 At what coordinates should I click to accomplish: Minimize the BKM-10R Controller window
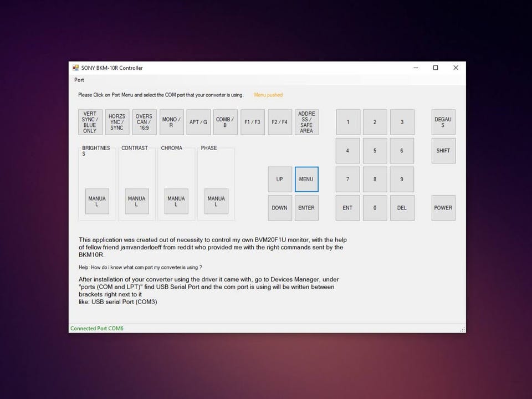(x=416, y=68)
